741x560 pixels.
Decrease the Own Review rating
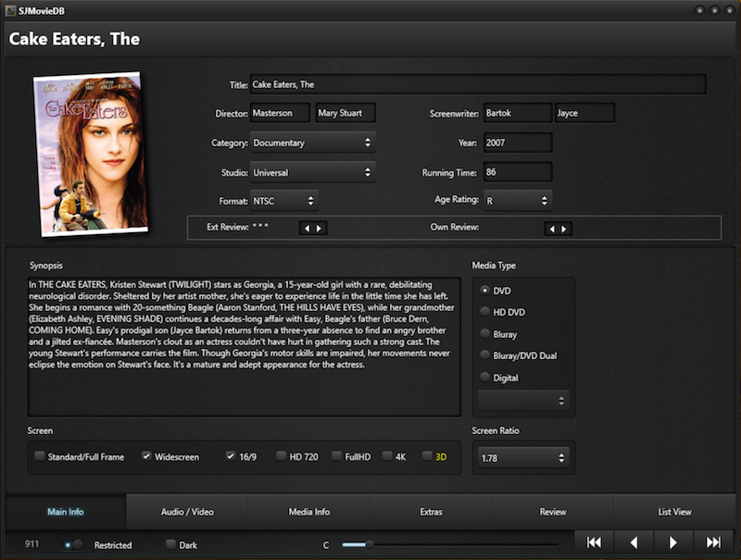(x=552, y=228)
